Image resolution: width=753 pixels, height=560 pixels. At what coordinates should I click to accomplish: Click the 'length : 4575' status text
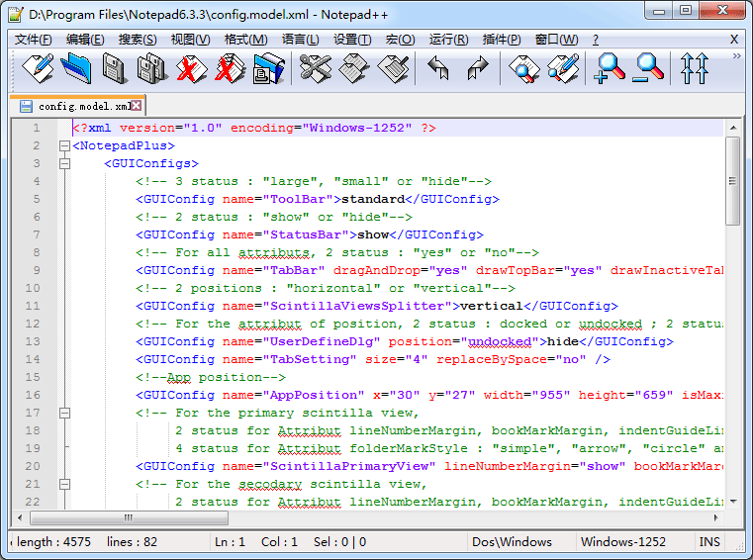[53, 542]
